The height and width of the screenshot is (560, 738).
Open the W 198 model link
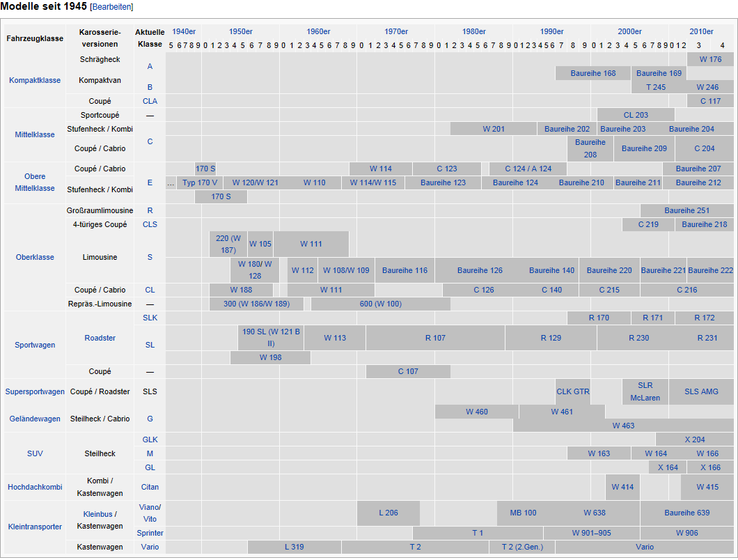pos(270,357)
